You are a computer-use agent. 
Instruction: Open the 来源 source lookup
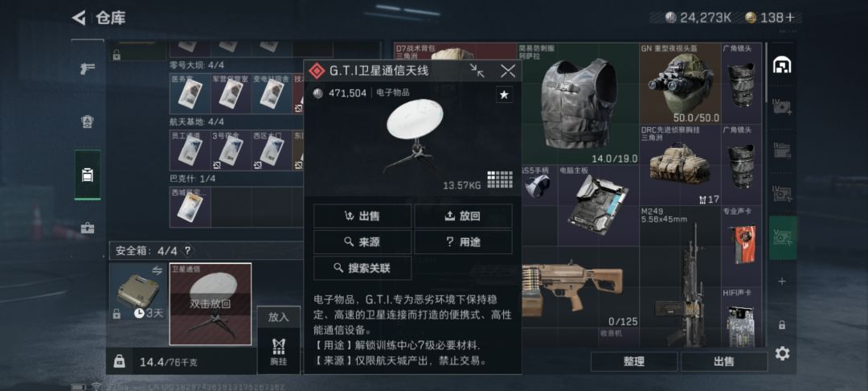362,242
